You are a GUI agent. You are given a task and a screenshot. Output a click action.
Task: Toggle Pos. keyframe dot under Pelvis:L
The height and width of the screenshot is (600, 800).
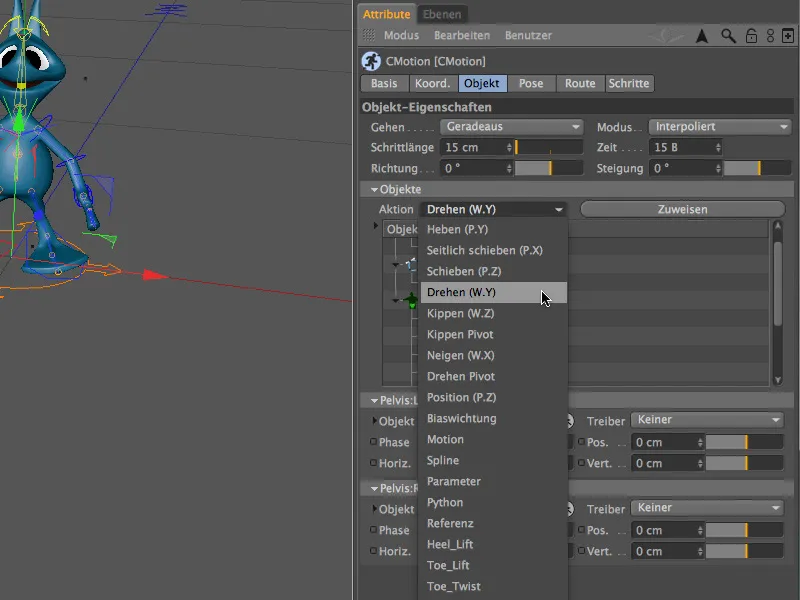581,442
